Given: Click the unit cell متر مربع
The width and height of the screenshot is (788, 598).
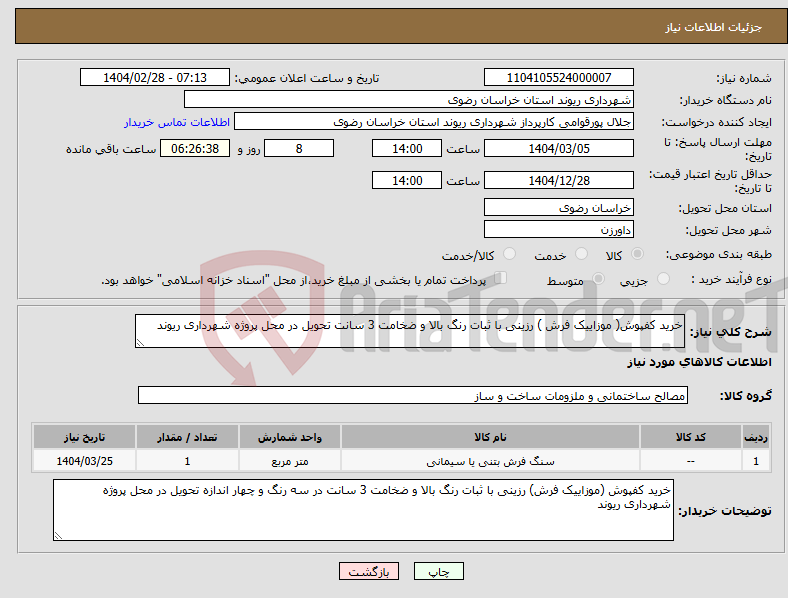Looking at the screenshot, I should (x=290, y=461).
